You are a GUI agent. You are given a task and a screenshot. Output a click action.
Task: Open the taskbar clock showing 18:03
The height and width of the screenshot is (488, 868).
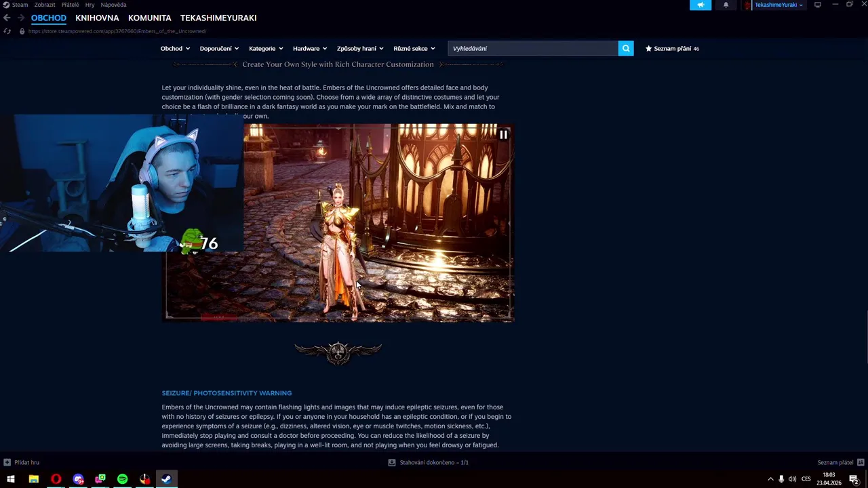(x=829, y=479)
